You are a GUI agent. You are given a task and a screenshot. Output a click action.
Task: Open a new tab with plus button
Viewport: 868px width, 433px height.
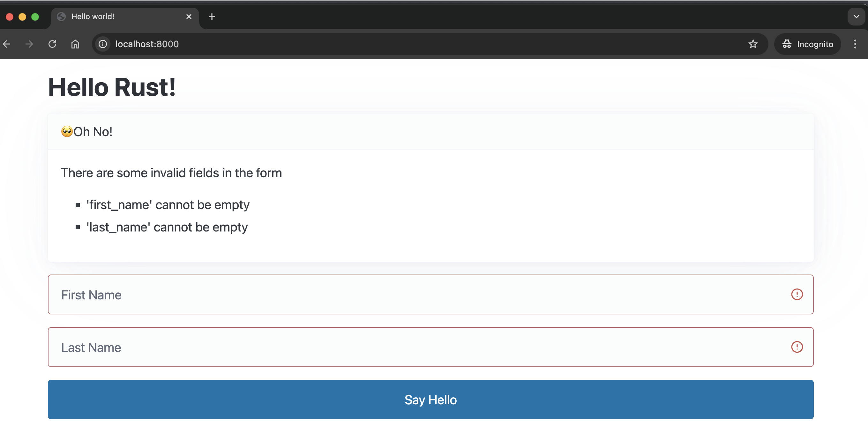click(x=212, y=17)
